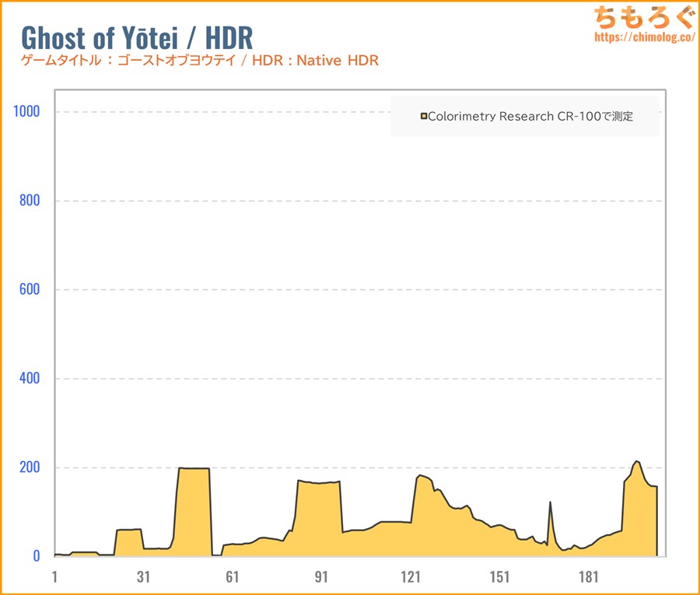
Task: Click the 181 x-axis tick label
Action: point(589,577)
